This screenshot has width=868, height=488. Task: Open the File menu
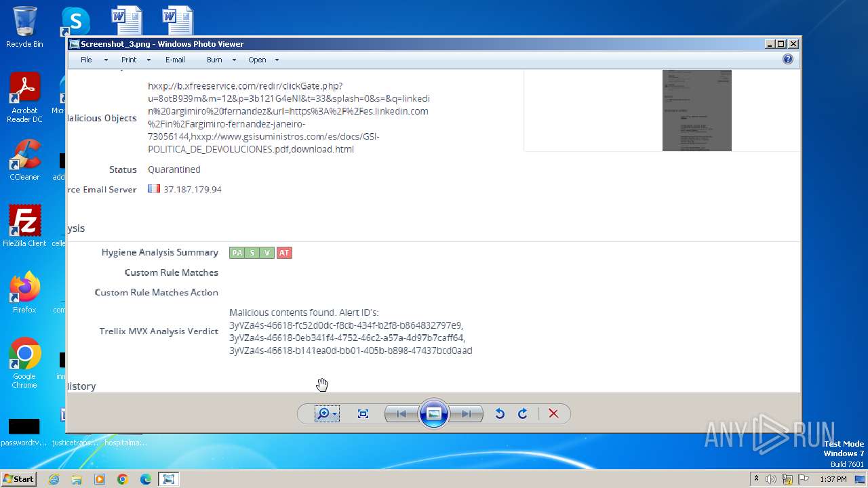click(x=86, y=60)
